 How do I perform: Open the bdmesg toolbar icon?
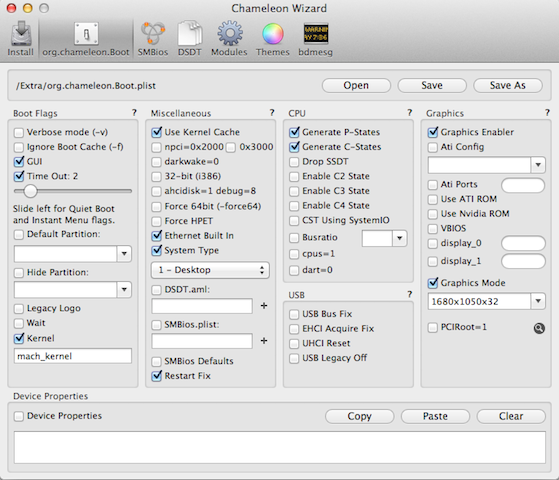click(x=316, y=39)
